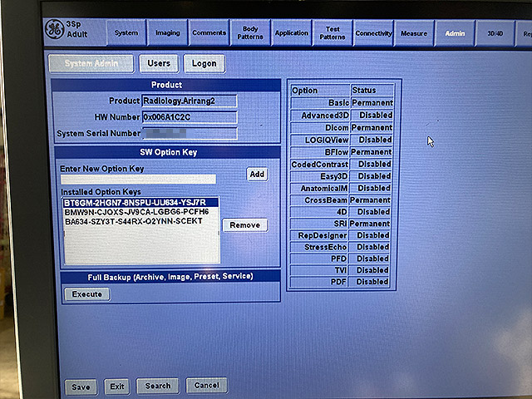Viewport: 532px width, 399px height.
Task: Select the LOGIQView option row
Action: [342, 140]
